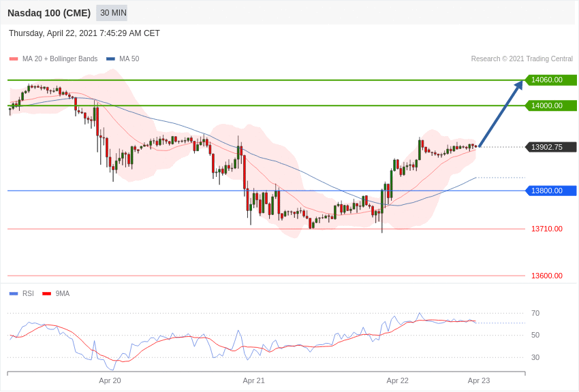
Task: Click the 13800.00 blue pivot label
Action: pyautogui.click(x=550, y=191)
